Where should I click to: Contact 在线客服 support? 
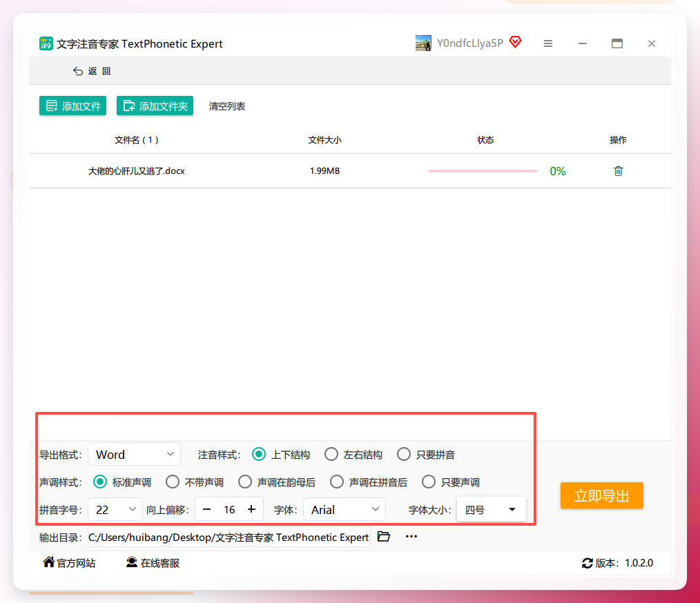[153, 562]
